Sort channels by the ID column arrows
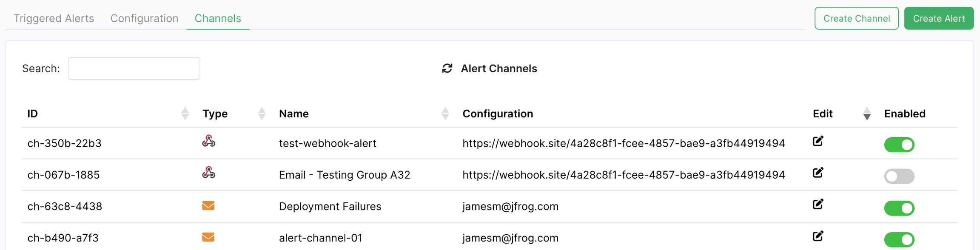Image resolution: width=980 pixels, height=250 pixels. coord(185,114)
